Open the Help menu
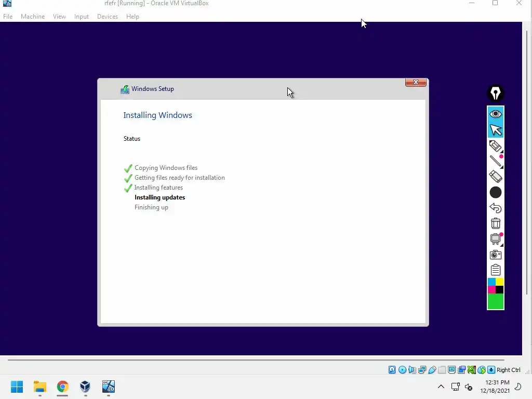Screen dimensions: 532x399 point(132,16)
